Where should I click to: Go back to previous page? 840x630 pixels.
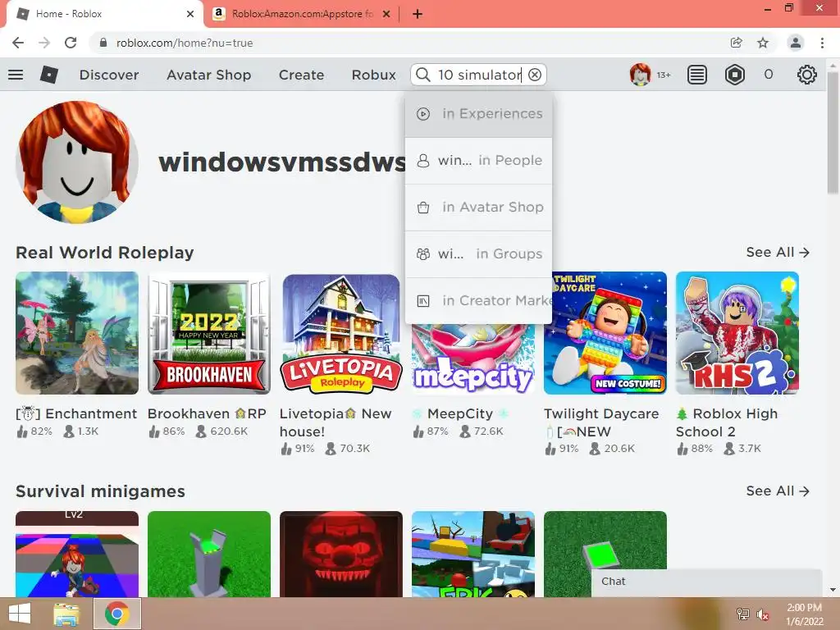tap(18, 43)
